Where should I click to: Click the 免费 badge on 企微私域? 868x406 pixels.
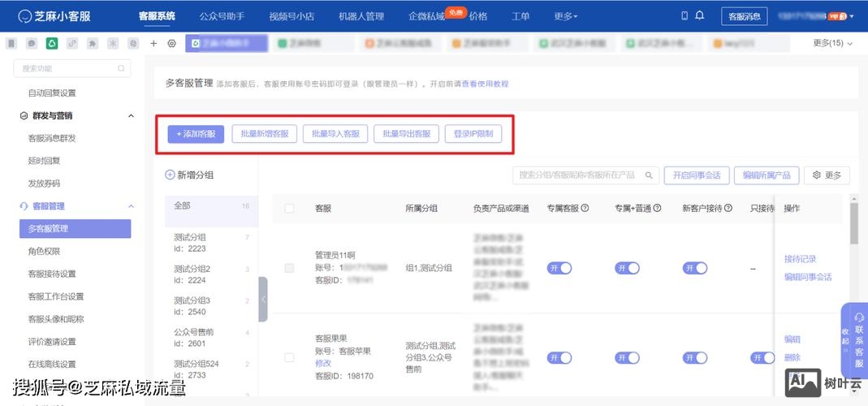point(456,11)
